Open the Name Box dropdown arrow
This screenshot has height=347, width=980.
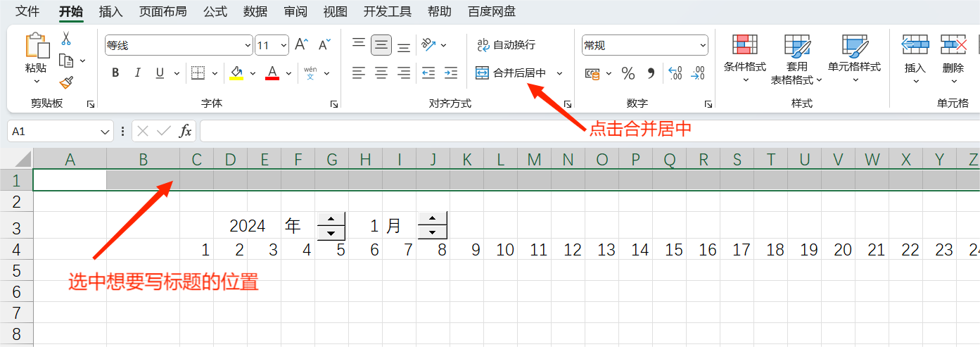[106, 131]
